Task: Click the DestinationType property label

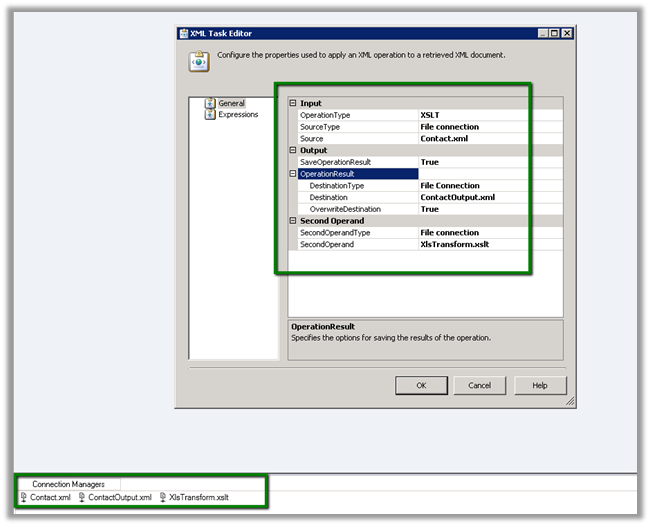Action: click(x=337, y=186)
